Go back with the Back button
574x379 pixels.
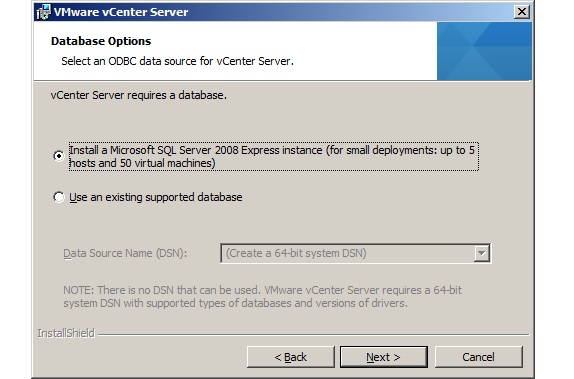[291, 357]
